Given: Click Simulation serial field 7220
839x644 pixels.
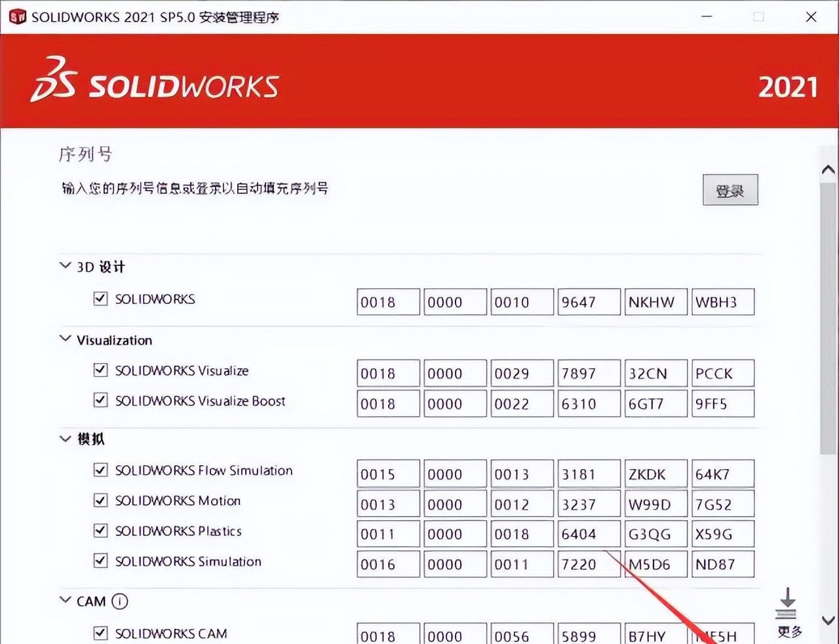Looking at the screenshot, I should [589, 564].
